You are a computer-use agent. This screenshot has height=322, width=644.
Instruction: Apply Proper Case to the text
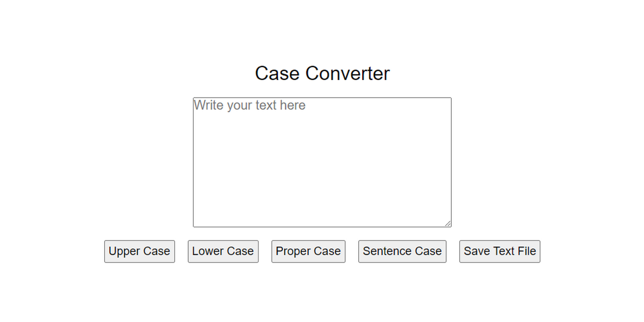pos(308,251)
